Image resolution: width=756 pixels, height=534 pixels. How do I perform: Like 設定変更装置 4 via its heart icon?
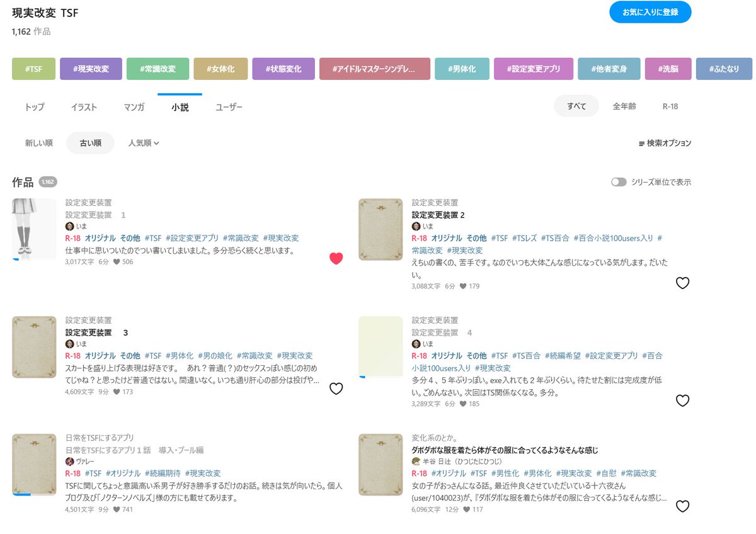(x=683, y=401)
